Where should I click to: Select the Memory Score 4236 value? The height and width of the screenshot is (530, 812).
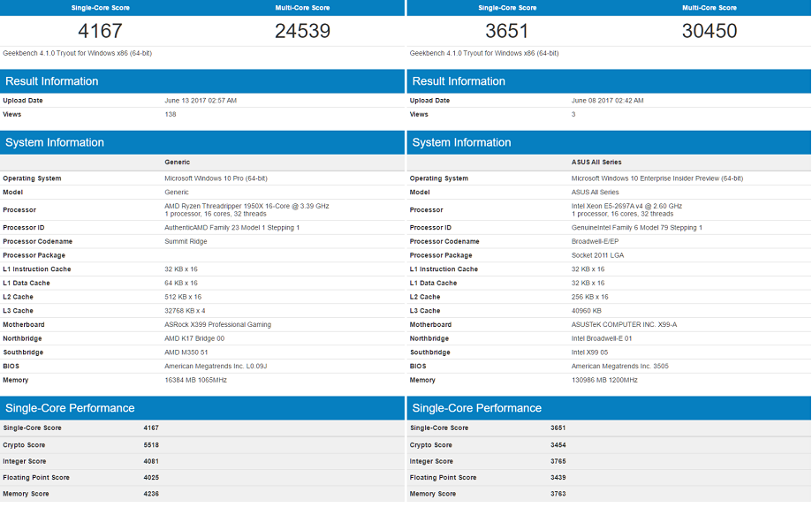151,494
